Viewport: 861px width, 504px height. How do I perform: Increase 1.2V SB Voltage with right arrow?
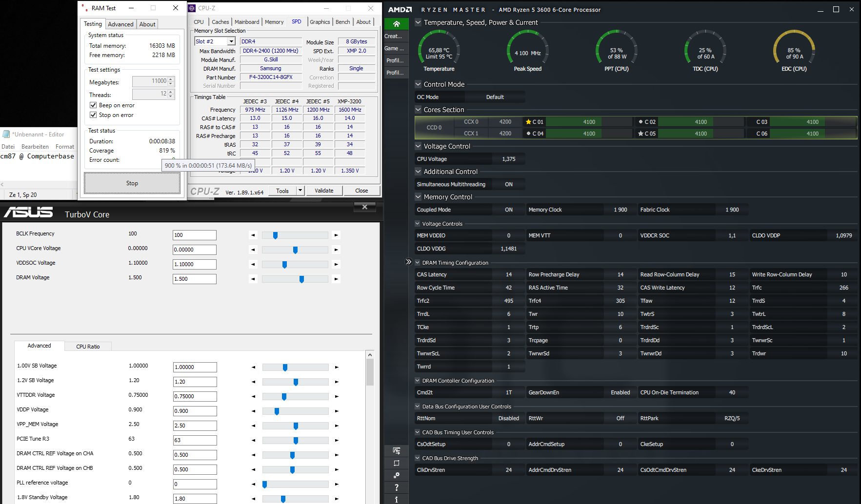(x=337, y=382)
